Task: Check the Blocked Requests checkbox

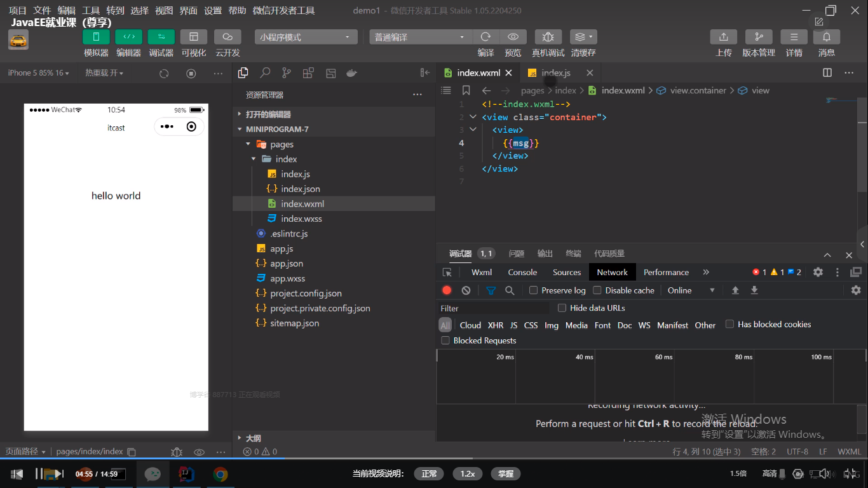Action: [445, 341]
